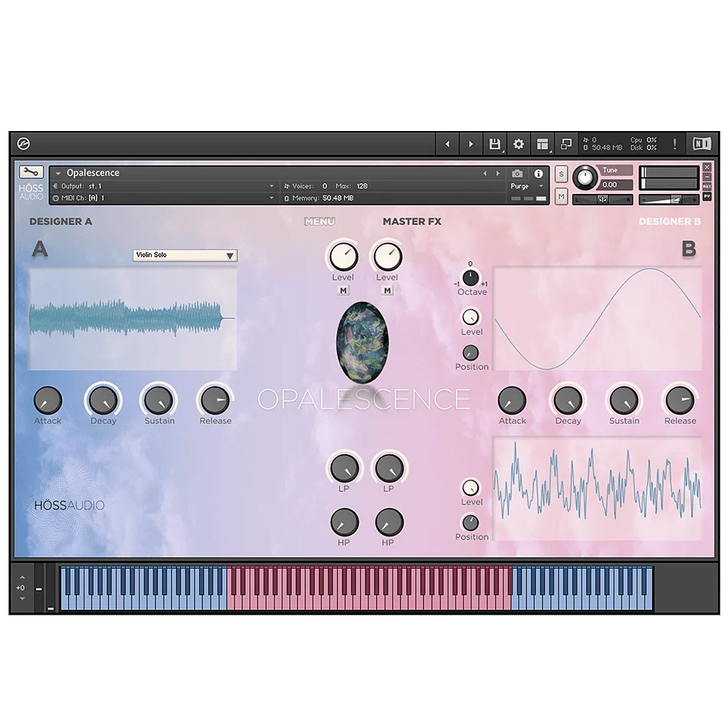
Task: Click the wrench icon on the Opalescence header
Action: [x=31, y=172]
